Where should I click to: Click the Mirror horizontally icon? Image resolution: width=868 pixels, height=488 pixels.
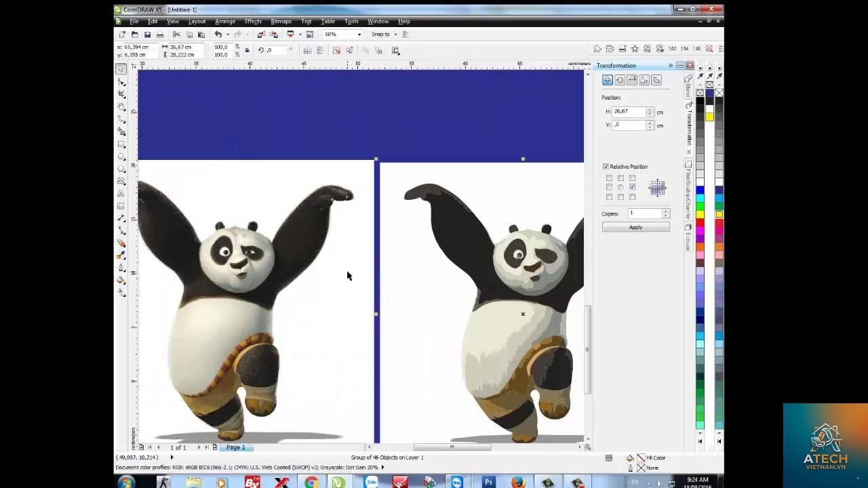tap(307, 50)
